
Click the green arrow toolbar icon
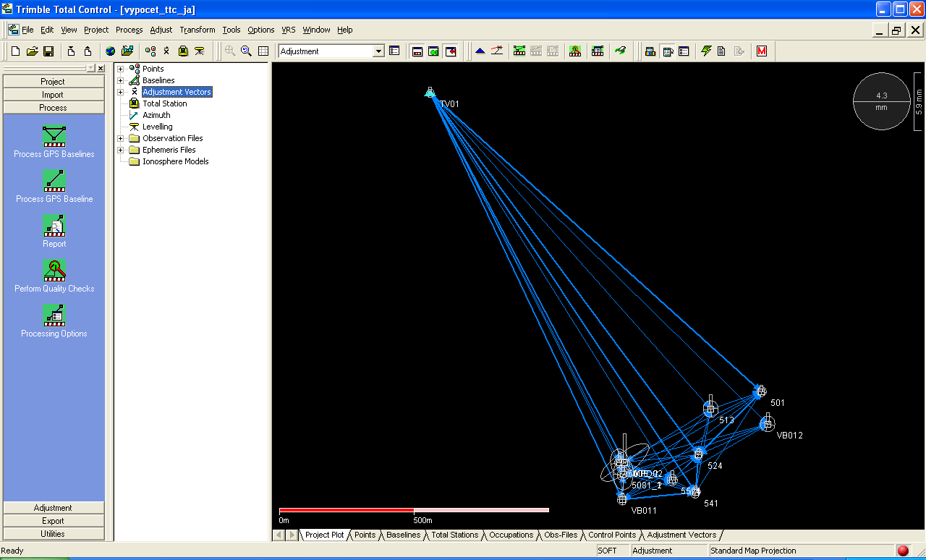(620, 51)
